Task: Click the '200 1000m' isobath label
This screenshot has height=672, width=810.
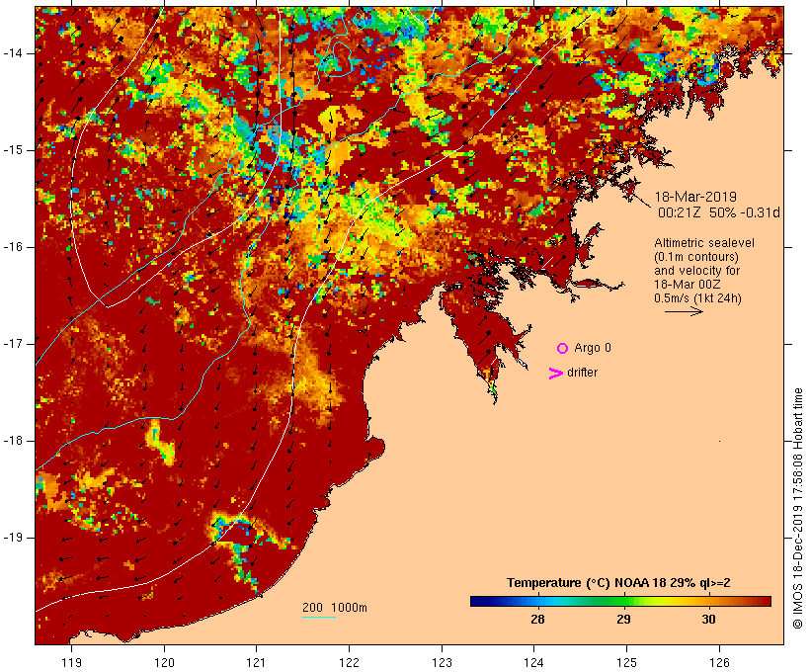Action: 335,608
